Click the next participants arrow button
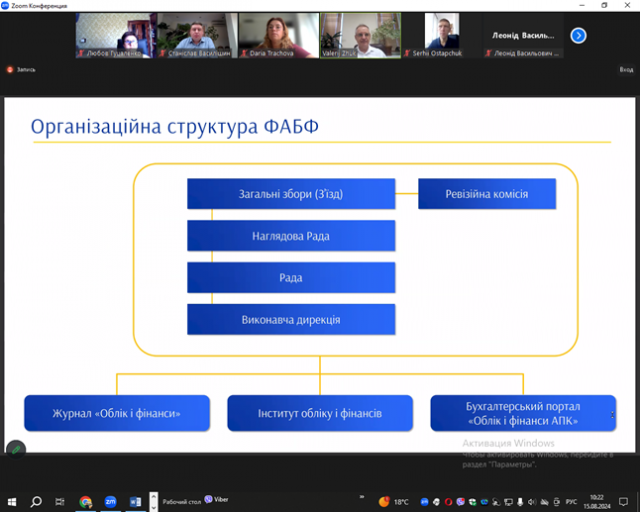 click(x=578, y=36)
